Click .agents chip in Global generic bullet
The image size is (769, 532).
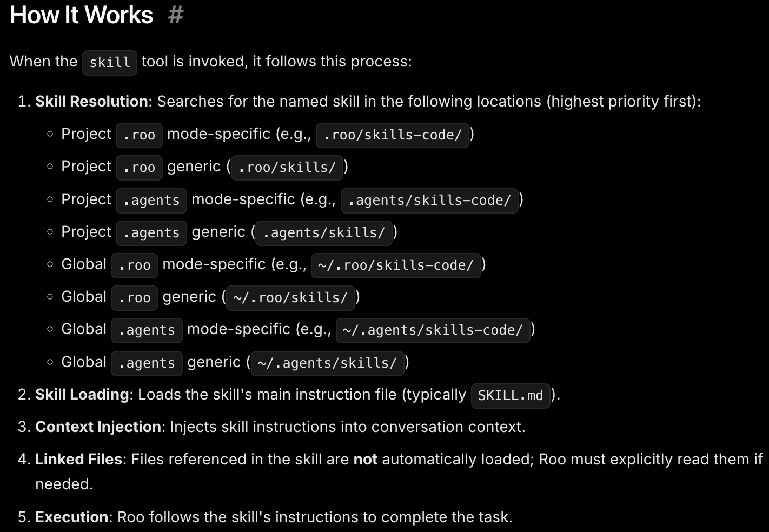pos(147,363)
